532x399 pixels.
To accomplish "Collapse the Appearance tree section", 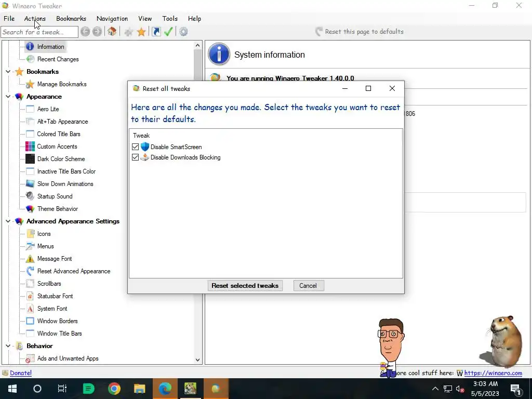I will tap(8, 97).
